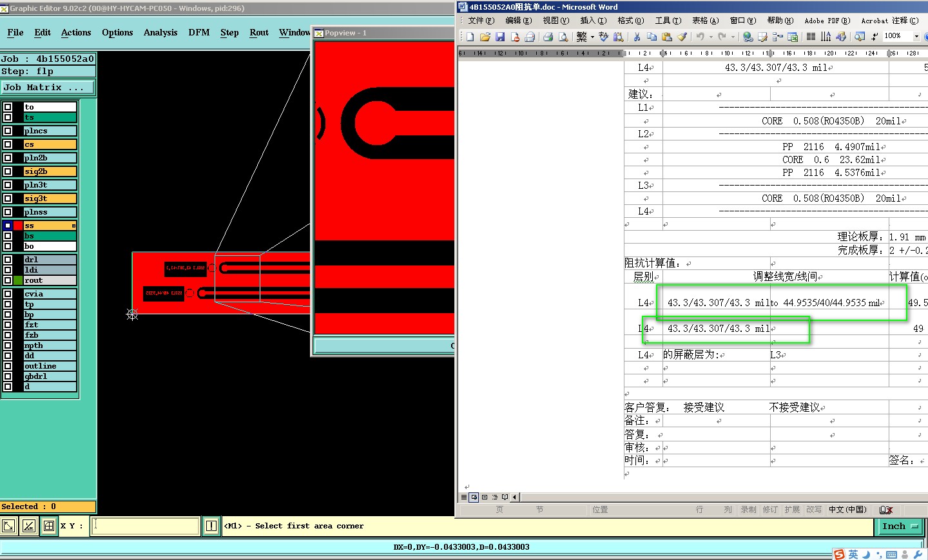Switch Word to Outline view icon
Image resolution: width=928 pixels, height=560 pixels.
(x=495, y=497)
